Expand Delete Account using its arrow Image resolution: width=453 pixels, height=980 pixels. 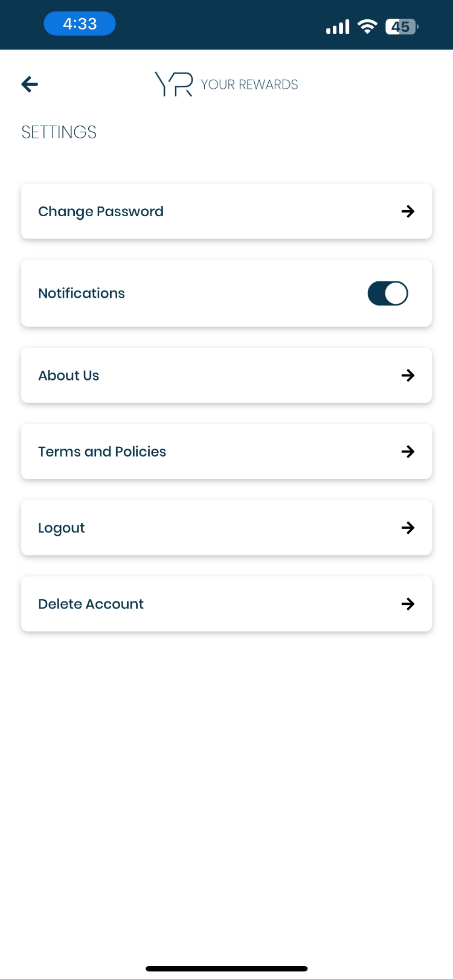408,604
